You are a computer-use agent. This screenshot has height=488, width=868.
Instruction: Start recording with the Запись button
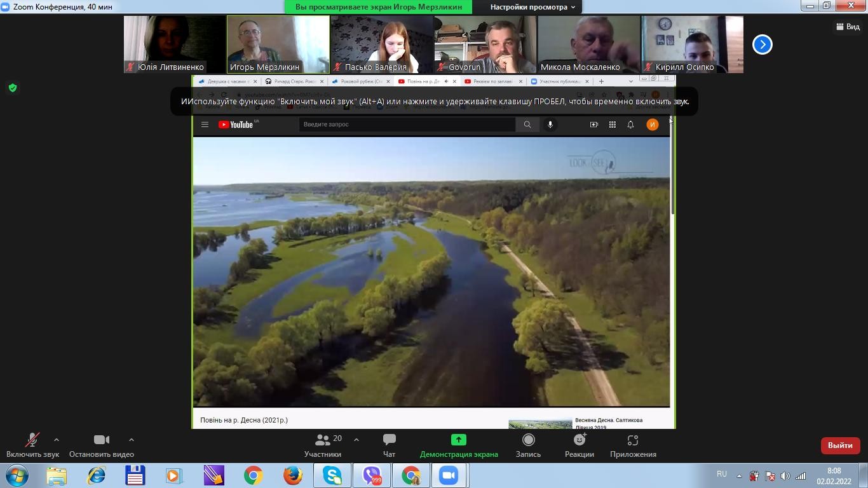pyautogui.click(x=528, y=445)
